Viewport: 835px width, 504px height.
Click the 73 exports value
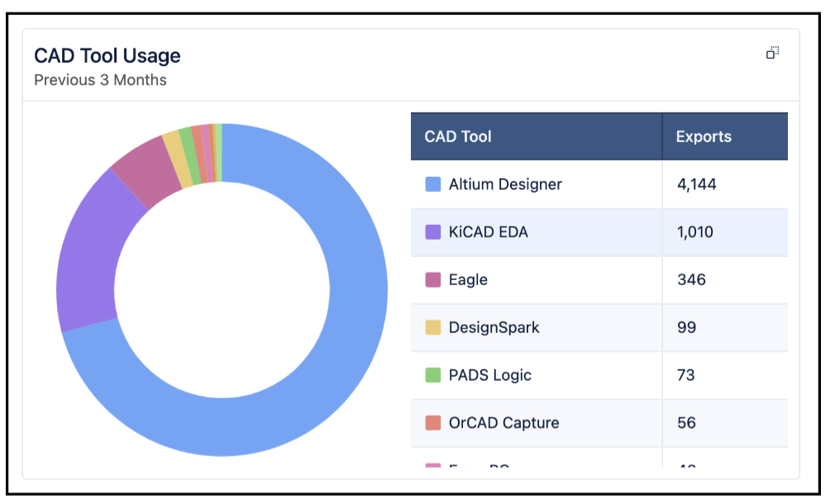pyautogui.click(x=686, y=375)
